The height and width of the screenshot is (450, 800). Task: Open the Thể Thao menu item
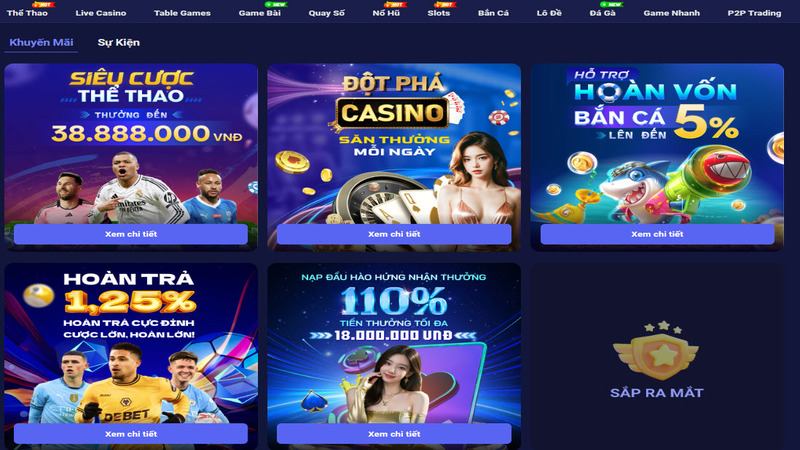[x=27, y=13]
